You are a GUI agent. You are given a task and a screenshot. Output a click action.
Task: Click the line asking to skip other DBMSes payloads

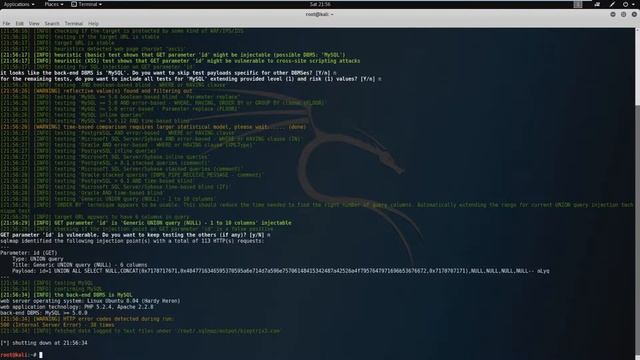(x=168, y=73)
